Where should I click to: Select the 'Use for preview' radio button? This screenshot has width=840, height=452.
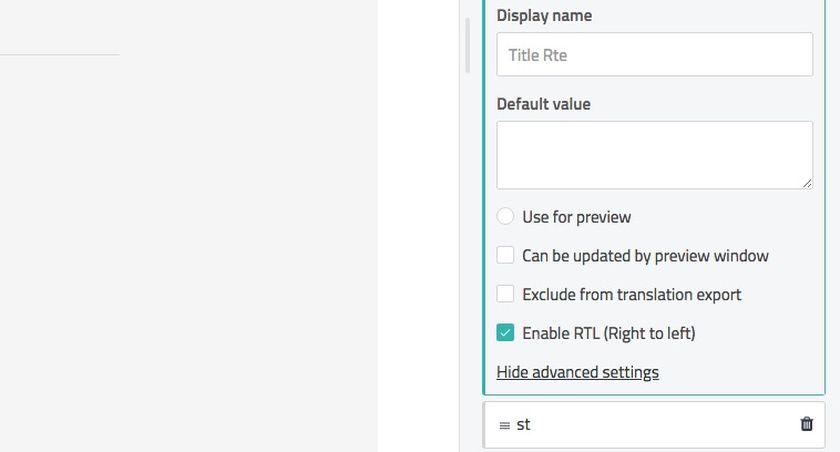pos(505,216)
